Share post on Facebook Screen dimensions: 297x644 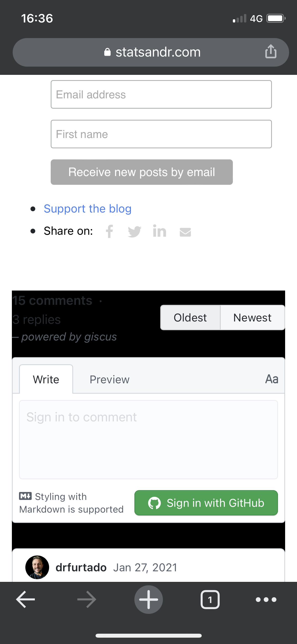pyautogui.click(x=109, y=231)
